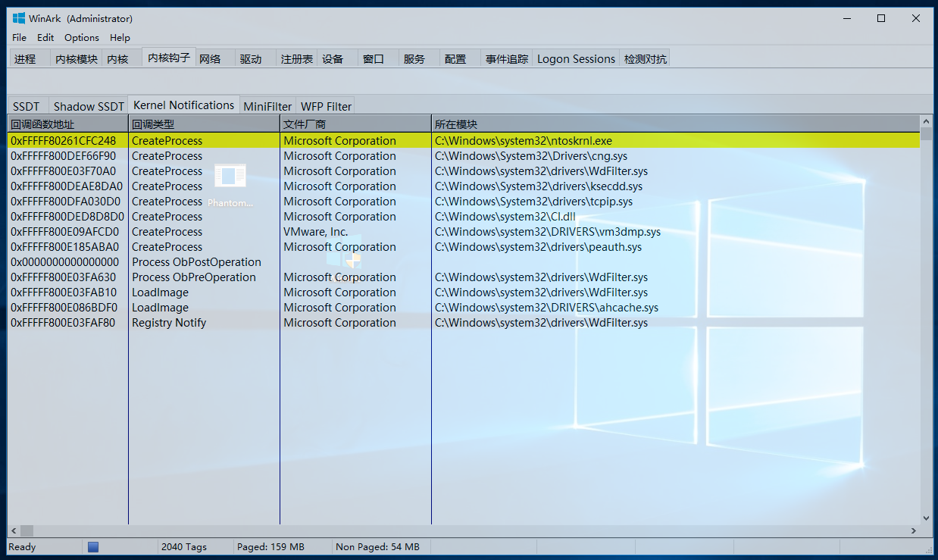938x560 pixels.
Task: Open the MiniFilter sub-tab
Action: (267, 106)
